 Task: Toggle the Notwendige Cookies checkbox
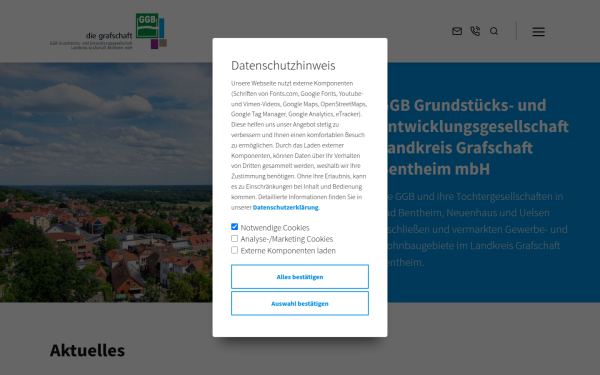tap(235, 227)
